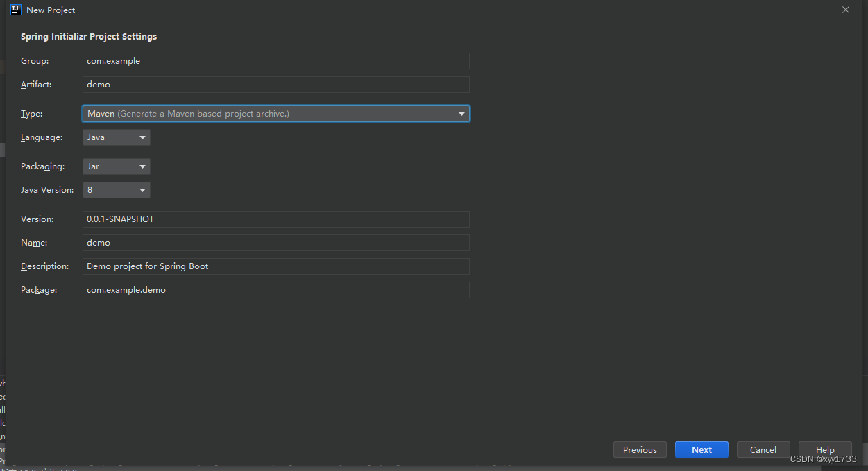The image size is (868, 471).
Task: Open the Language dropdown showing Java
Action: click(x=117, y=137)
